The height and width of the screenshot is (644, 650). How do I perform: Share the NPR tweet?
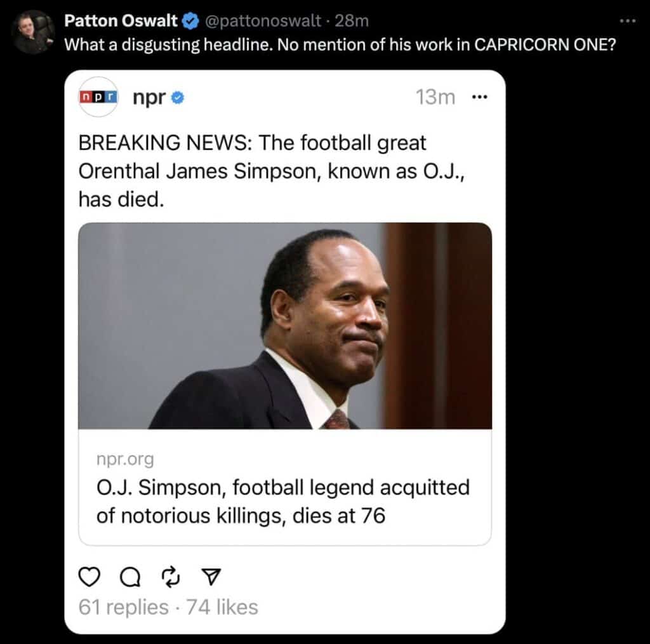tap(211, 577)
